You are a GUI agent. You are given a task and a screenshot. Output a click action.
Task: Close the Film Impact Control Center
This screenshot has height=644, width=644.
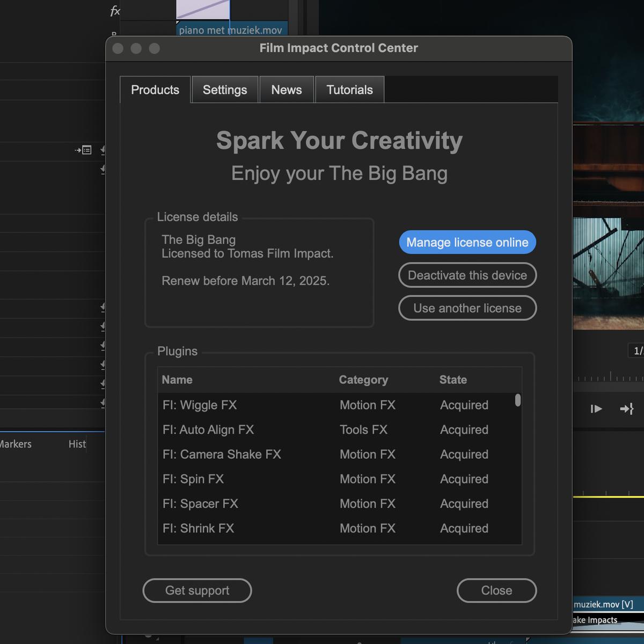[496, 590]
